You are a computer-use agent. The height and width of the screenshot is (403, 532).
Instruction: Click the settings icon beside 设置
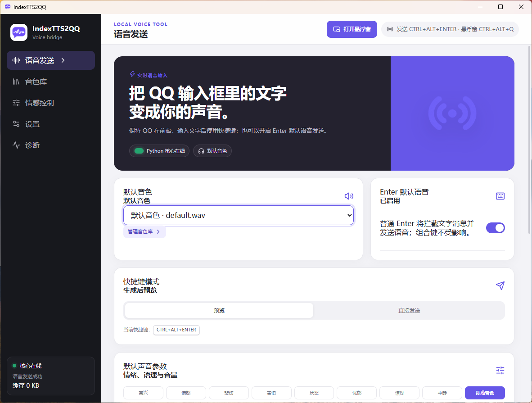click(x=16, y=124)
